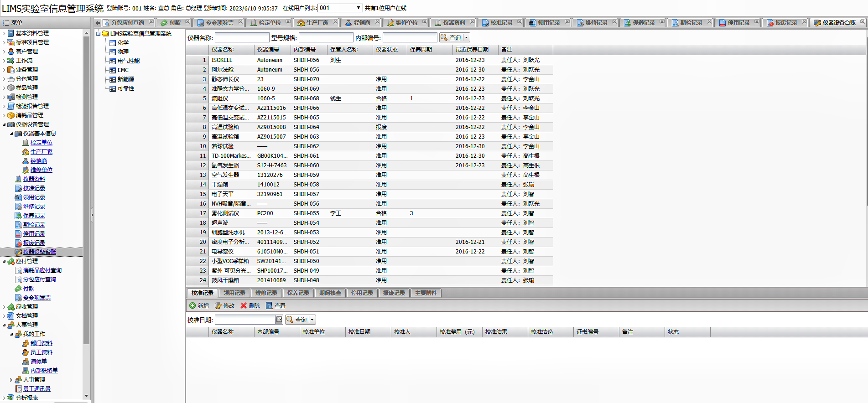Image resolution: width=868 pixels, height=403 pixels.
Task: Close the 检定单位 tab
Action: pos(288,22)
